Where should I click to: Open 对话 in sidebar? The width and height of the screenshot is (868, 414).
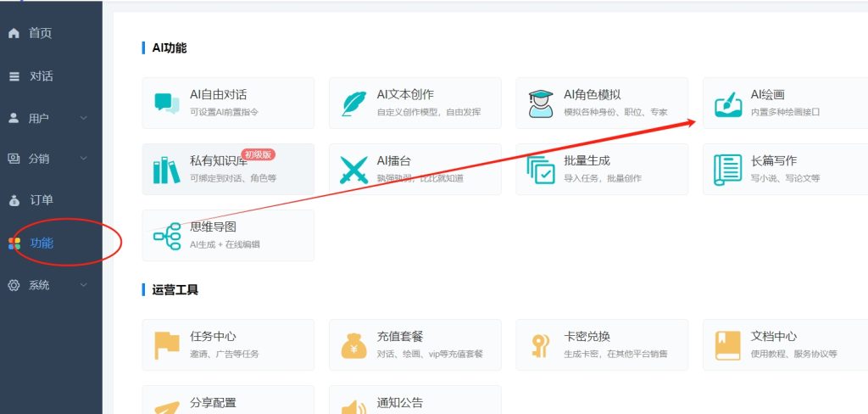(42, 76)
